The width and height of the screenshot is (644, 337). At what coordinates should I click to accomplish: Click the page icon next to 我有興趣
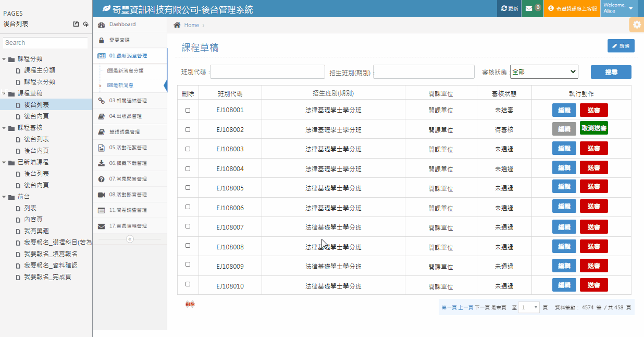coord(18,231)
